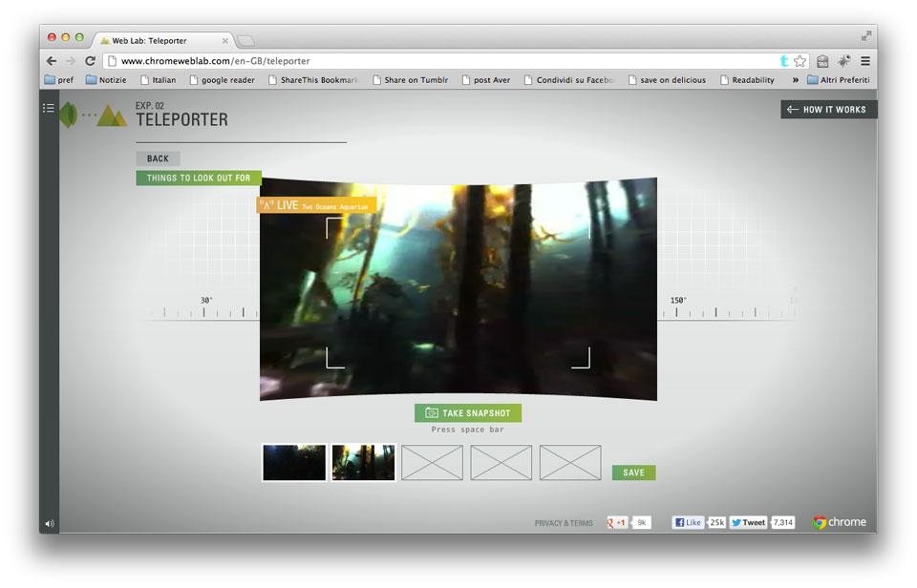Image resolution: width=917 pixels, height=588 pixels.
Task: Select the second snapshot thumbnail
Action: [363, 462]
